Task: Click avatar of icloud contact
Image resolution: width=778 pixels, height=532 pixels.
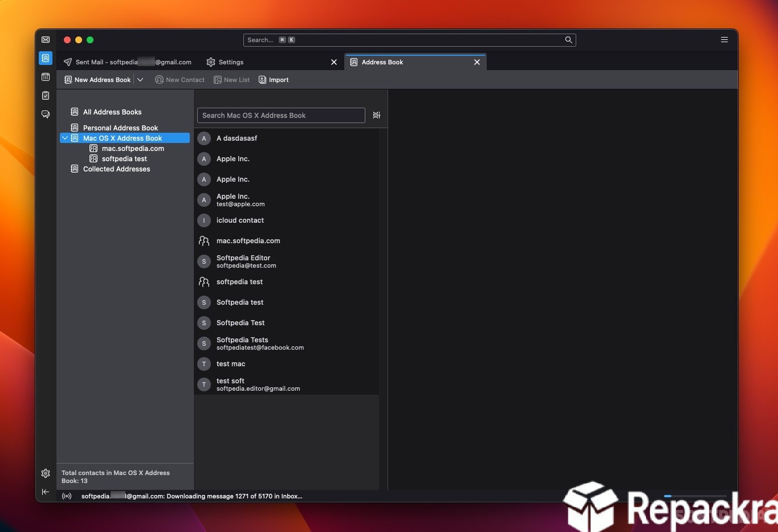Action: 204,220
